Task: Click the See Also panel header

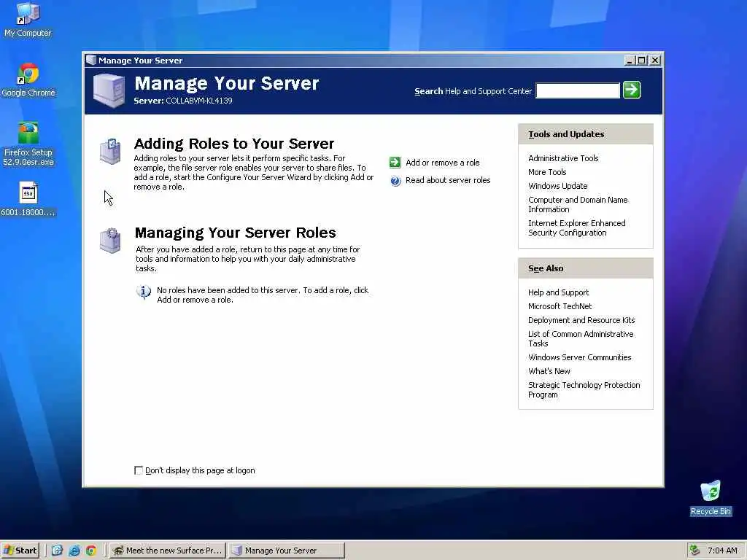Action: point(586,268)
